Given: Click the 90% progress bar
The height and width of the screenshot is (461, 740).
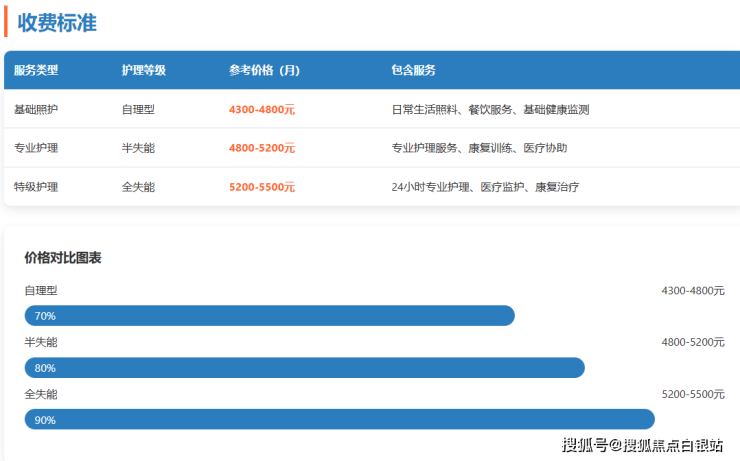Looking at the screenshot, I should pyautogui.click(x=339, y=420).
